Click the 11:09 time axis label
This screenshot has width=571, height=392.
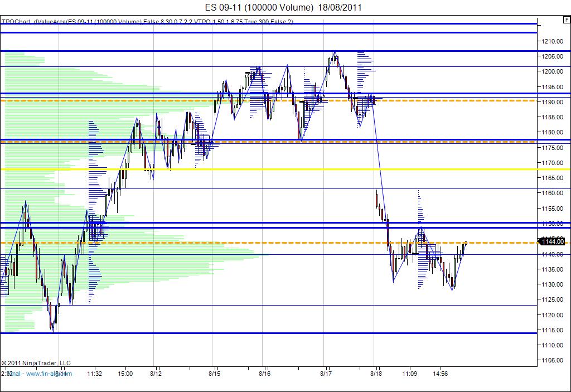(409, 374)
